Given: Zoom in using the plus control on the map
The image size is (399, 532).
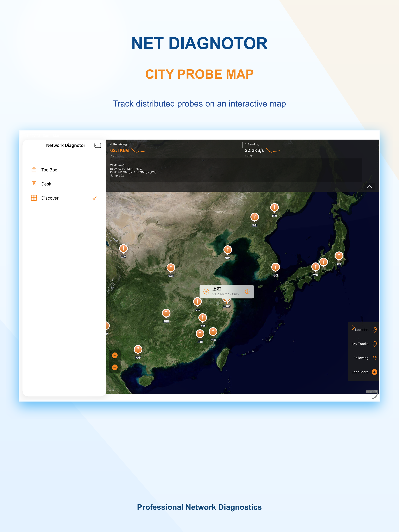Looking at the screenshot, I should [x=115, y=355].
